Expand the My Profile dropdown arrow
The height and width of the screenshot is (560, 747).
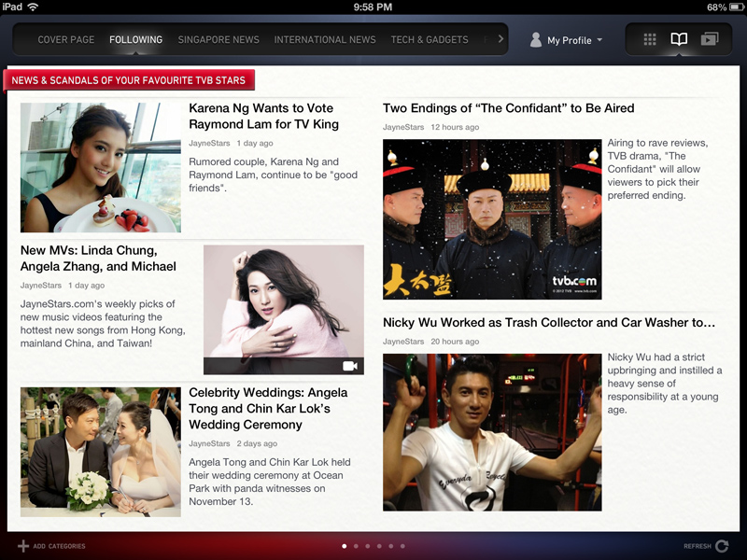[599, 40]
